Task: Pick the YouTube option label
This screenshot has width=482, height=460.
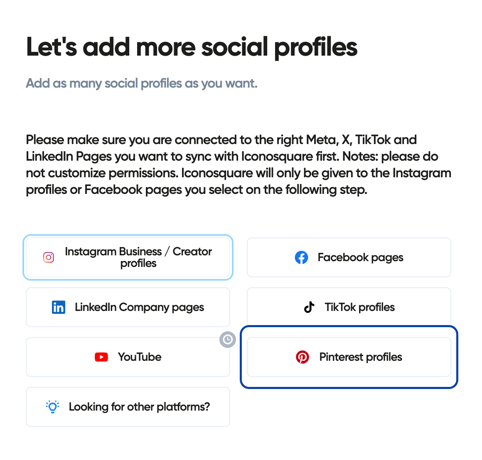Action: tap(139, 357)
